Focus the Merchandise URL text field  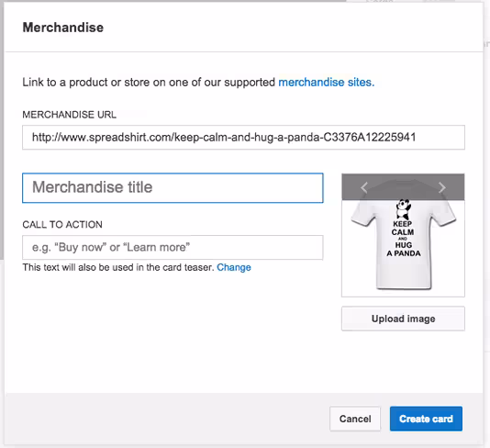pos(243,138)
